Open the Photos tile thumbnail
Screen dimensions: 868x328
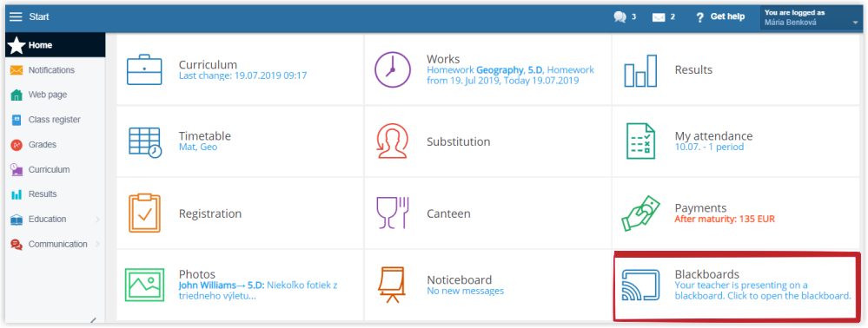pyautogui.click(x=144, y=285)
